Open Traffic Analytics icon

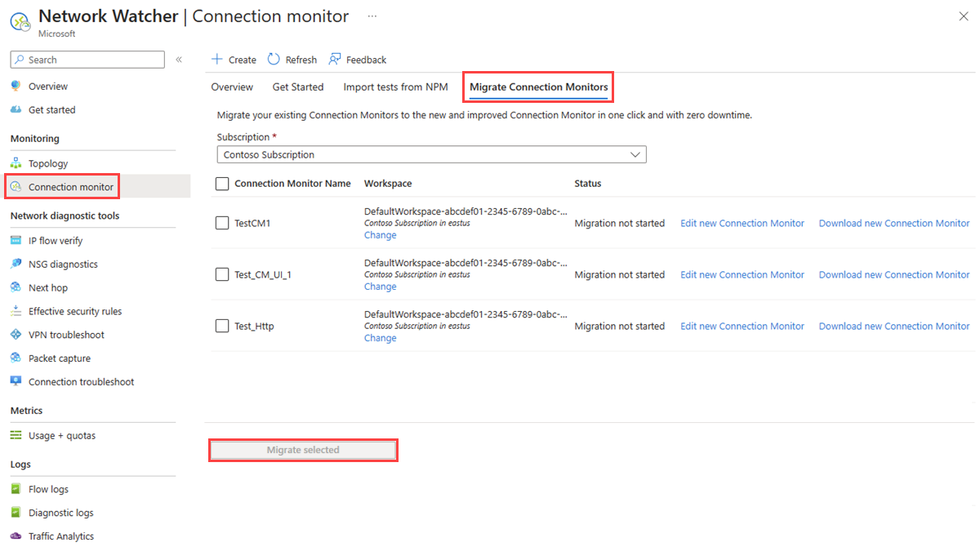click(16, 536)
